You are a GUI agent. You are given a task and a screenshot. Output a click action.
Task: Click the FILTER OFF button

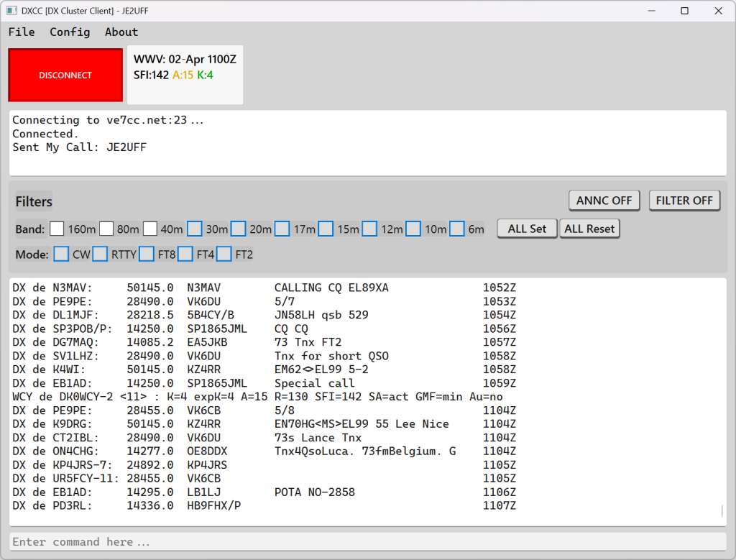[x=684, y=201]
